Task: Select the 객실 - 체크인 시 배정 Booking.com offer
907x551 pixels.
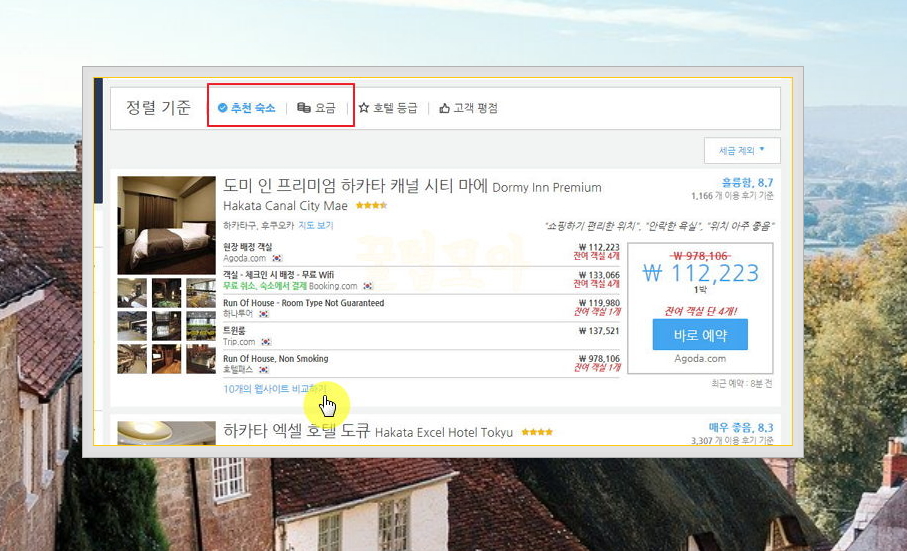Action: tap(421, 280)
